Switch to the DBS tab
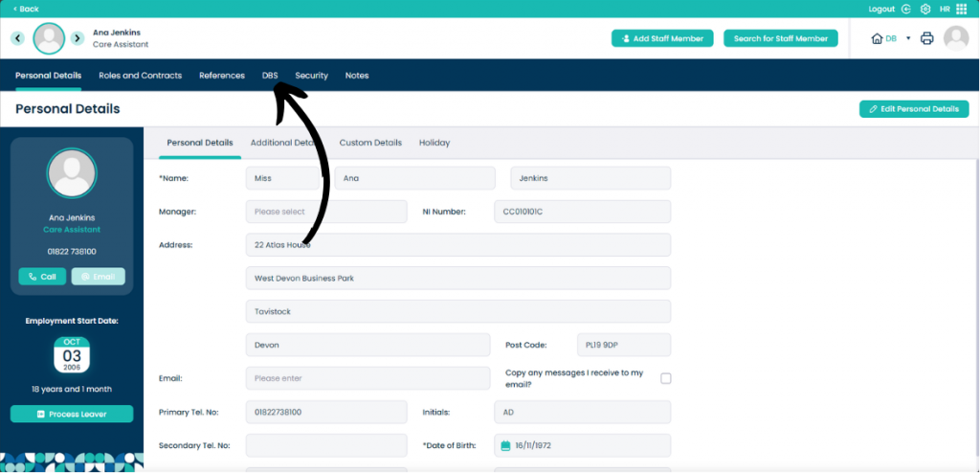Screen dimensions: 980x473 pyautogui.click(x=270, y=75)
